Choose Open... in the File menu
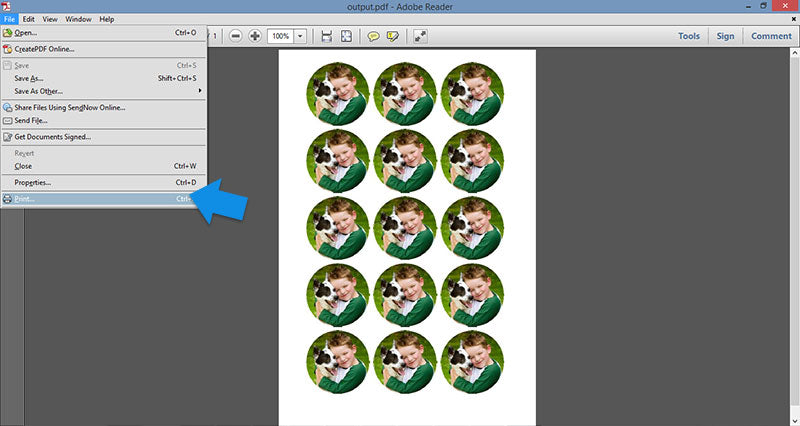The height and width of the screenshot is (426, 800). [26, 33]
